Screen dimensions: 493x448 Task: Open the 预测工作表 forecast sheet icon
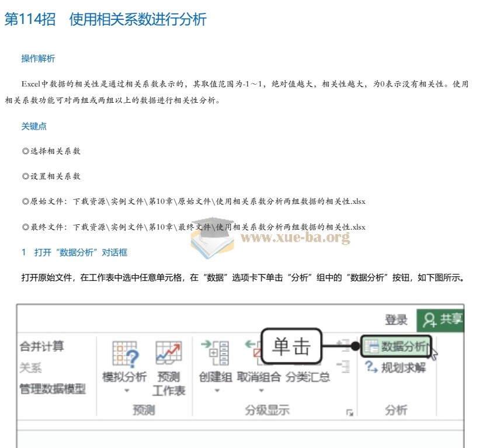[x=168, y=355]
